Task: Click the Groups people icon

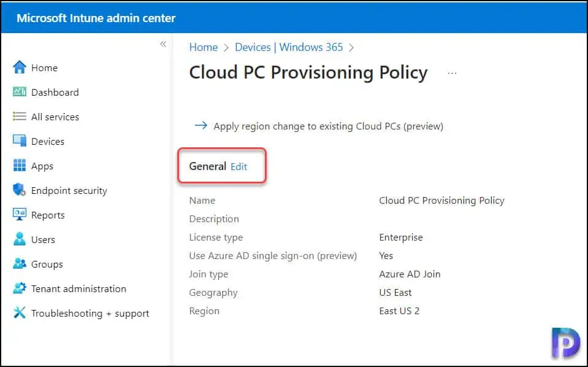Action: click(20, 264)
